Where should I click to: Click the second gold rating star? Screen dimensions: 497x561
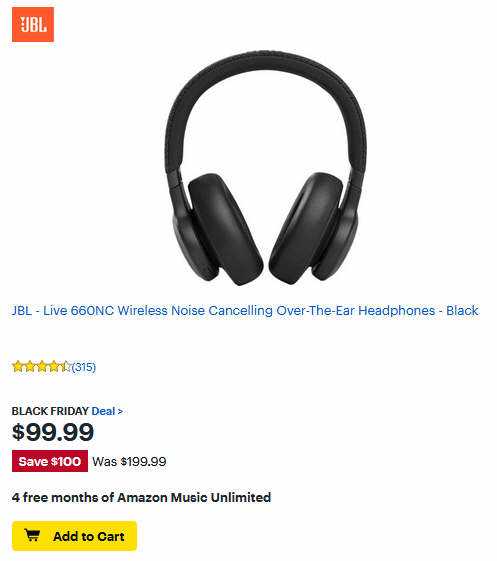(30, 366)
